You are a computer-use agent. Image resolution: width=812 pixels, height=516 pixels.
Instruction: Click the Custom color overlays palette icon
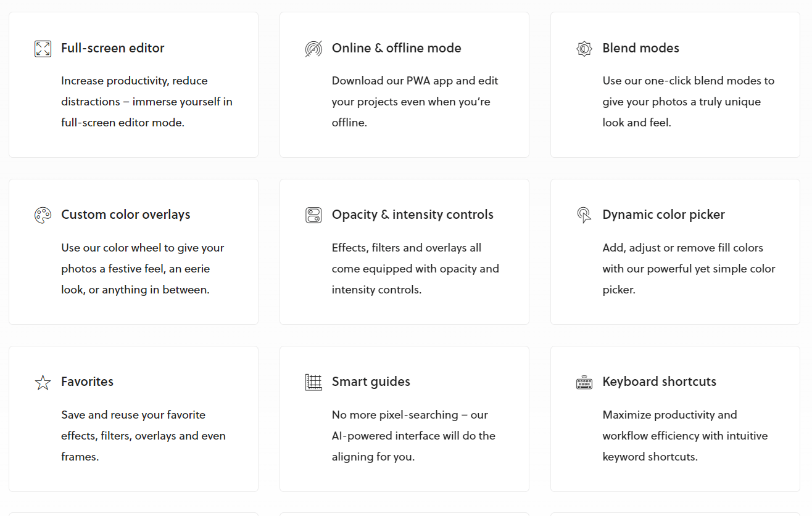click(x=43, y=215)
